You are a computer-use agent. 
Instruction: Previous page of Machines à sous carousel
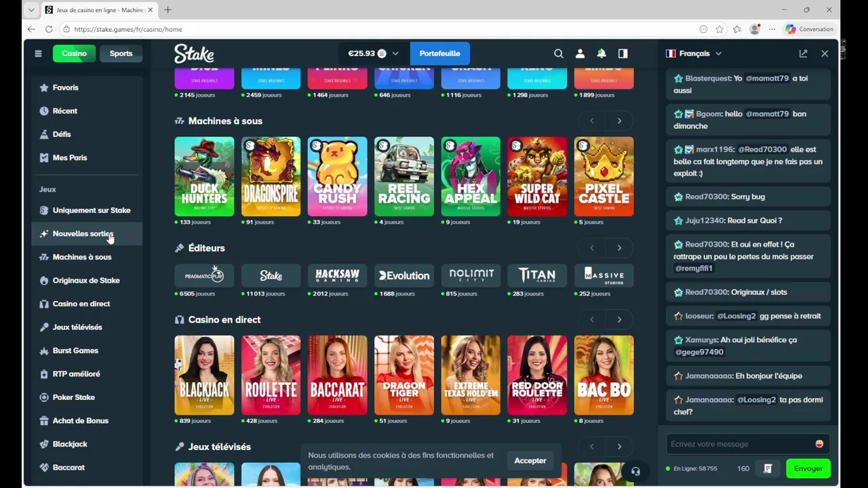[591, 121]
